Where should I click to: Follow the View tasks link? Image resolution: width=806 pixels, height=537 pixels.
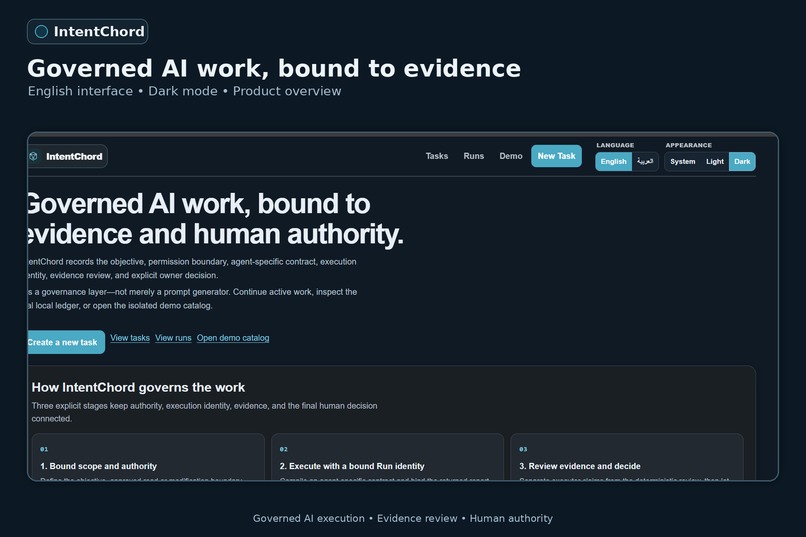tap(130, 338)
